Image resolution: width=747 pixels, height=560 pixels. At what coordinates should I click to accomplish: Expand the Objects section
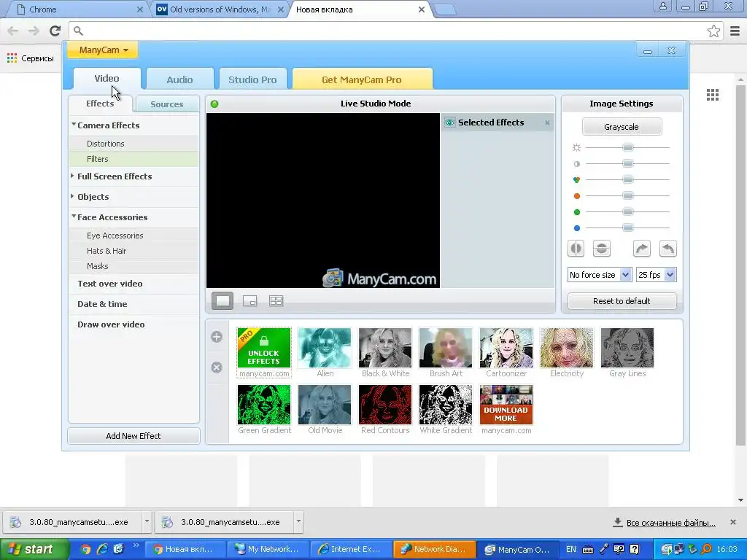72,196
